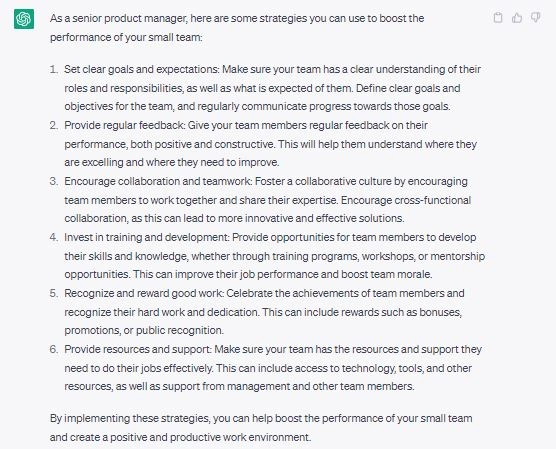
Task: Click the 'Provide resources and support' phrase
Action: 138,349
